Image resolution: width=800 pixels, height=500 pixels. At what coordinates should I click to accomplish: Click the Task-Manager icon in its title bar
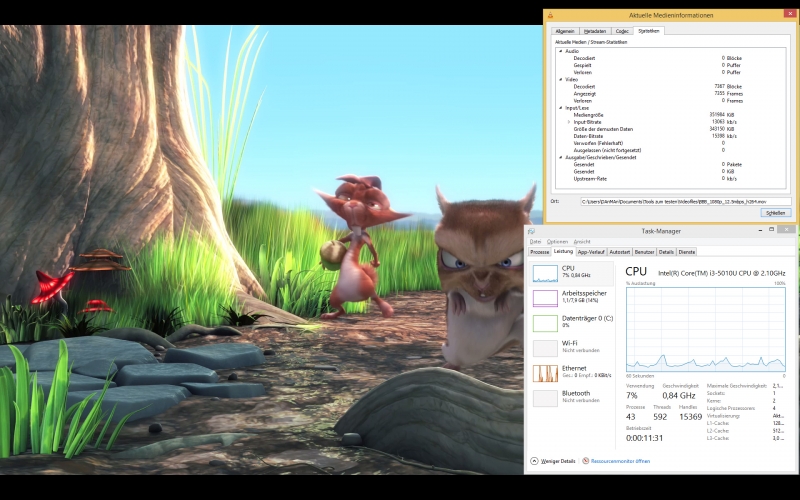point(531,231)
